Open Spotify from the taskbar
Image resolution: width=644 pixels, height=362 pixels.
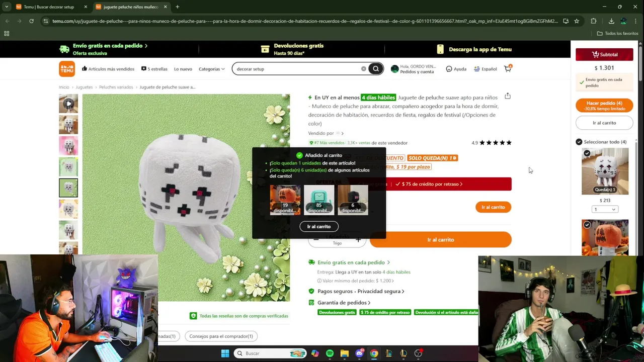pos(330,353)
